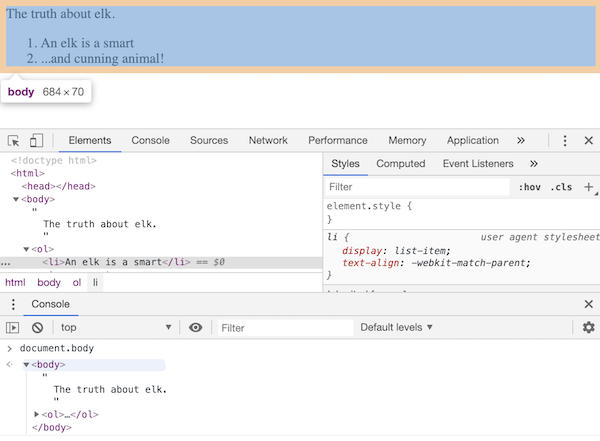
Task: Close the Console drawer
Action: tap(589, 304)
